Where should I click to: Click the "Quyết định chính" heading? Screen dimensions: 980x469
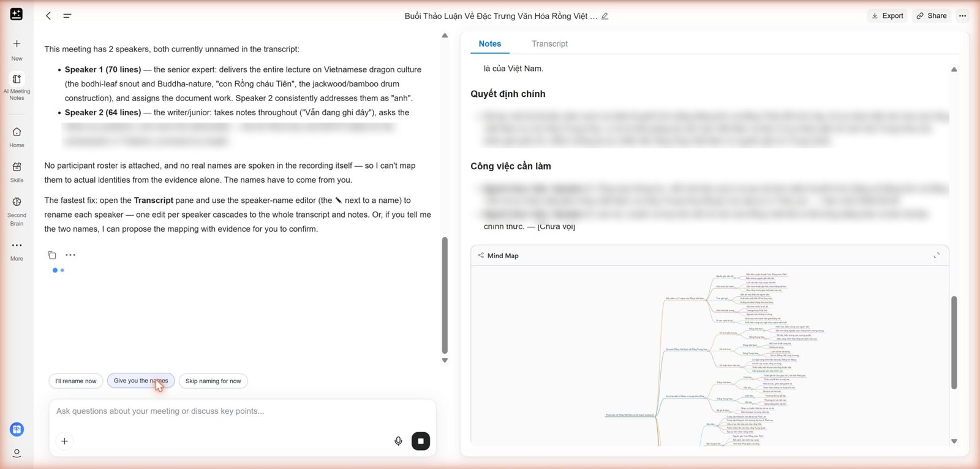pos(508,94)
